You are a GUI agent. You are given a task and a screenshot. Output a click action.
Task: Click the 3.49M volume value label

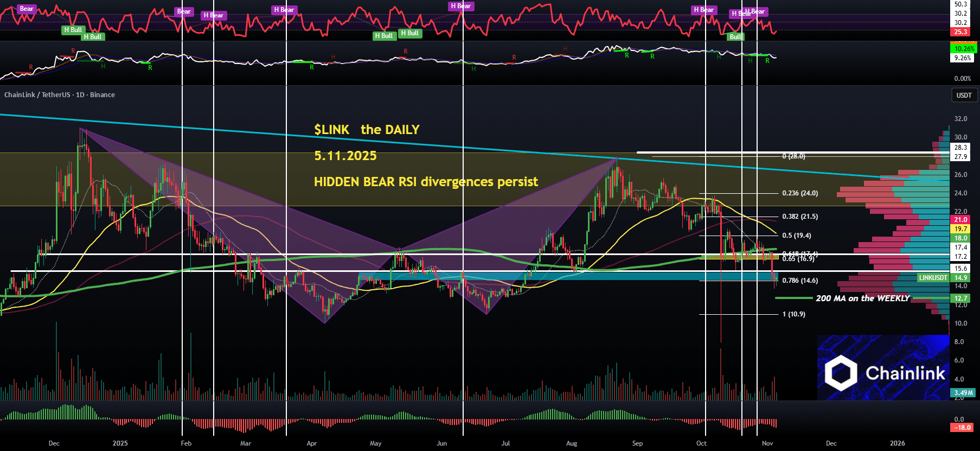click(963, 393)
